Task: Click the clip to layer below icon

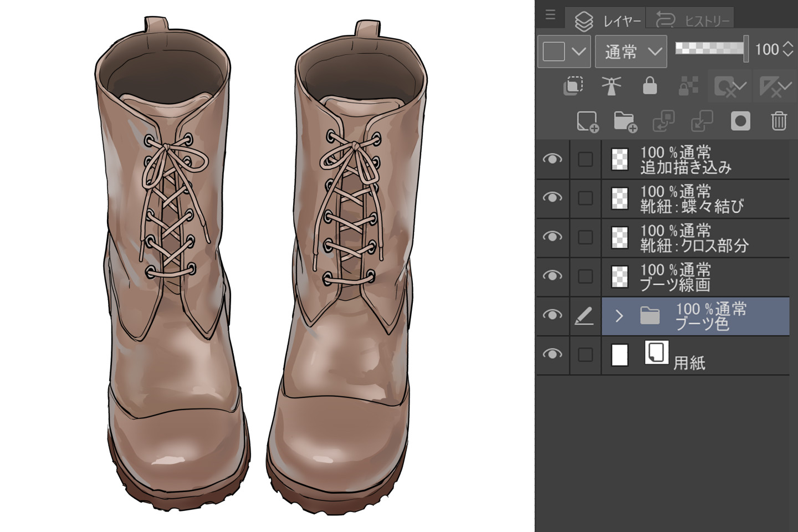Action: click(573, 86)
